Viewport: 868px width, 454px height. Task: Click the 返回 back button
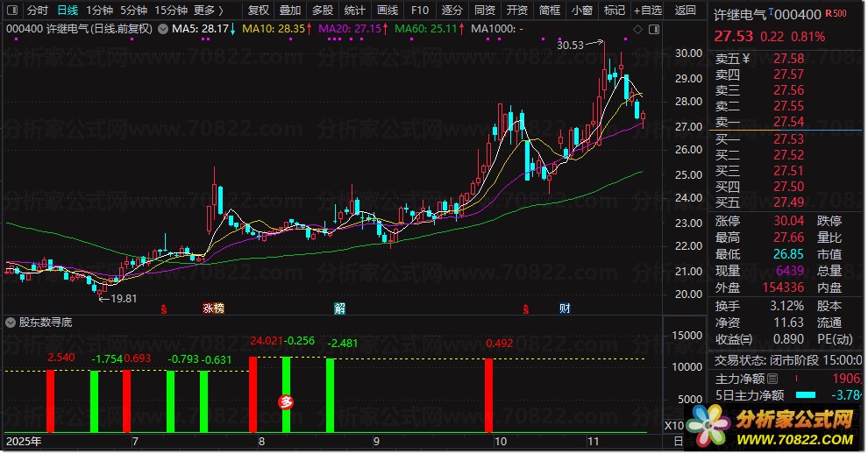[x=686, y=10]
